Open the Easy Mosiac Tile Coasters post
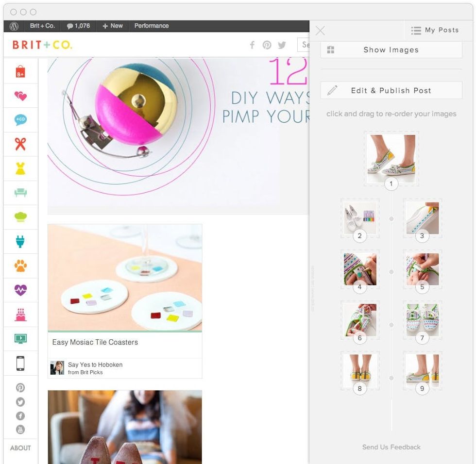 [95, 342]
